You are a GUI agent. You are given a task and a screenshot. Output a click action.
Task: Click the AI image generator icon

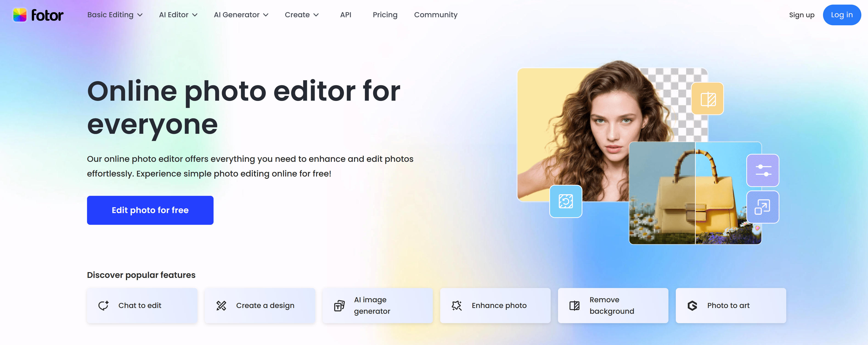[339, 305]
